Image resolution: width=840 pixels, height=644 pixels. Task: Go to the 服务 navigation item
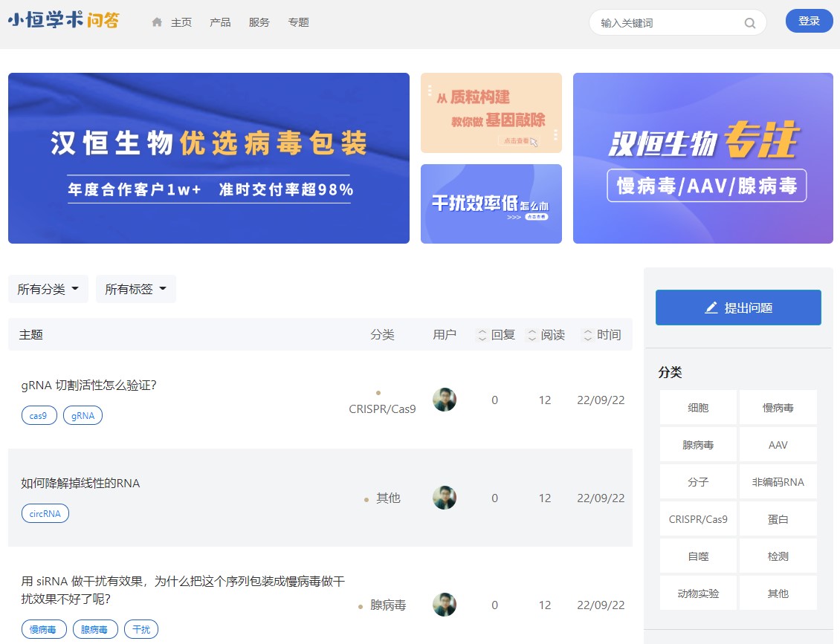click(259, 22)
